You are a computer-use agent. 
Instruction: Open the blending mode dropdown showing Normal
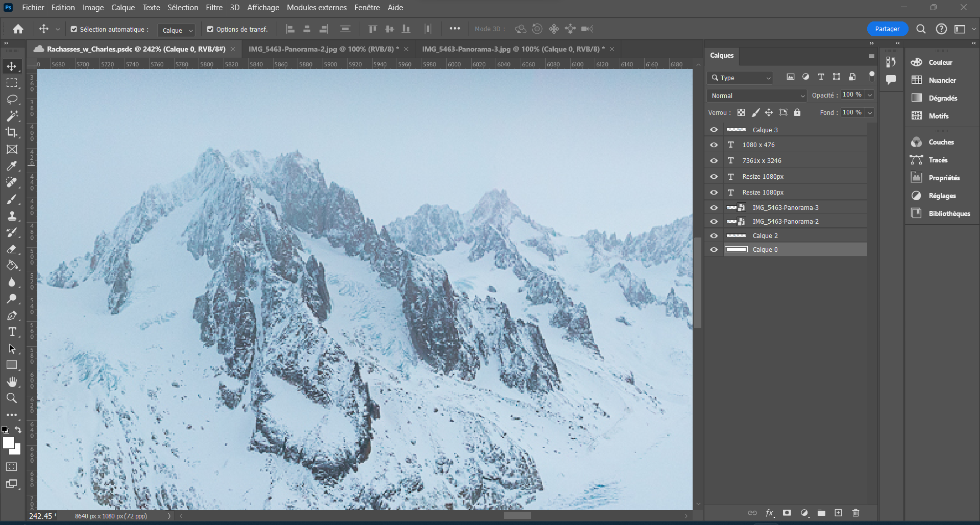[x=756, y=96]
